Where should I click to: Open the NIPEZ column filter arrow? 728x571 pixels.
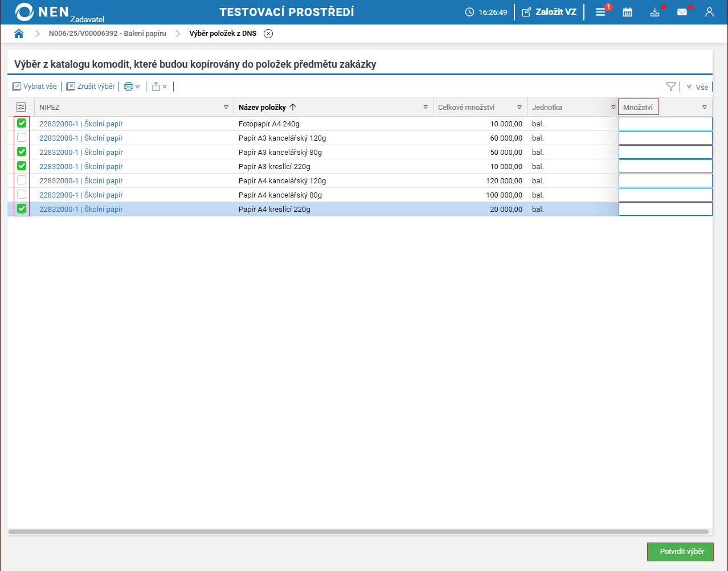click(x=226, y=107)
